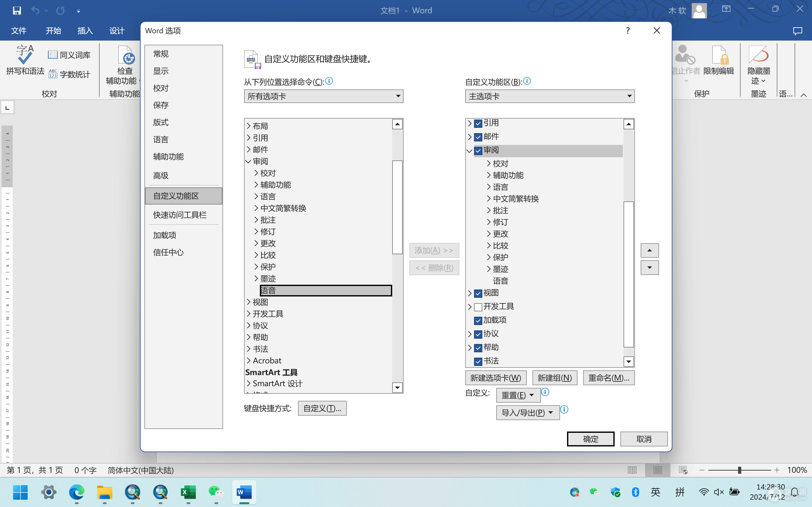Uncheck the 邮件 tab checkbox
Screen dimensions: 812x507
(x=478, y=137)
